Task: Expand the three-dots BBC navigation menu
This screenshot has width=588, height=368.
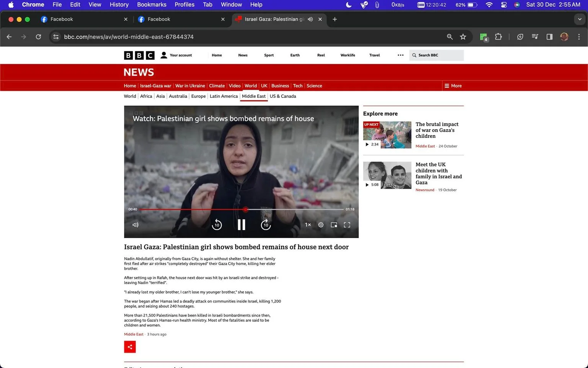Action: tap(400, 55)
